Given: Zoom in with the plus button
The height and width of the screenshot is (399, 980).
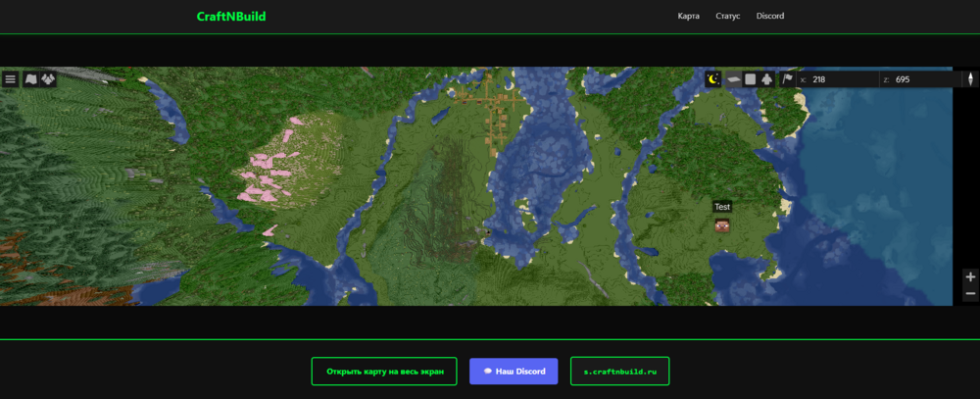Looking at the screenshot, I should pyautogui.click(x=970, y=277).
